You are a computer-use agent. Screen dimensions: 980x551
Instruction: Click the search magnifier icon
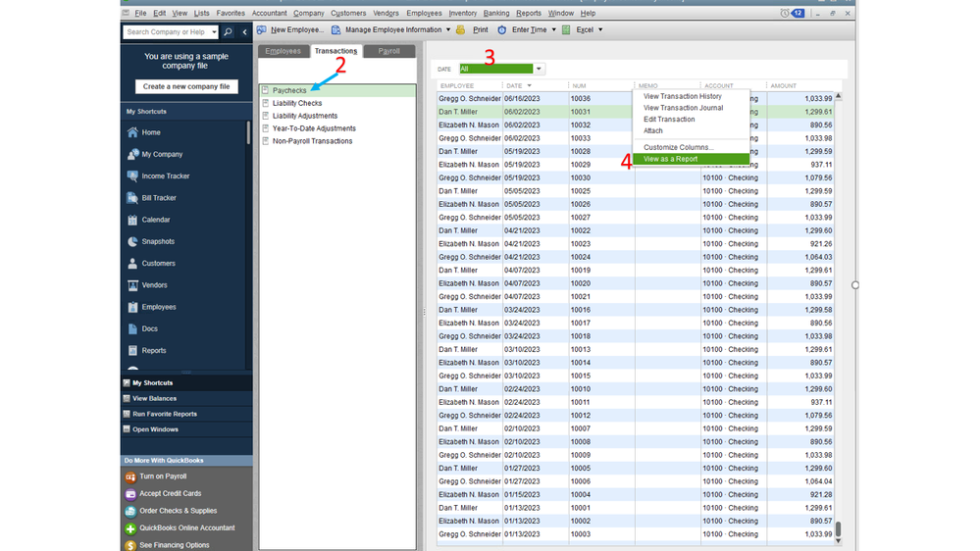(229, 31)
